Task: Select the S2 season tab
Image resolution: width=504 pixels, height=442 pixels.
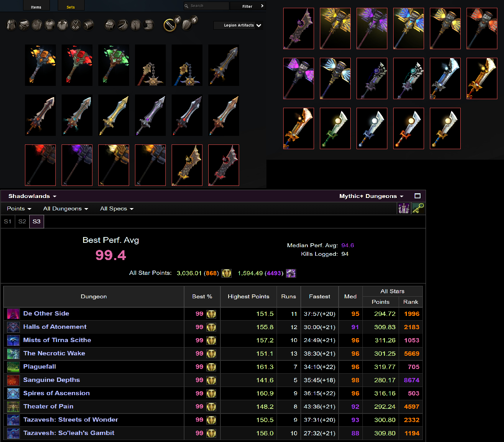Action: (x=22, y=221)
